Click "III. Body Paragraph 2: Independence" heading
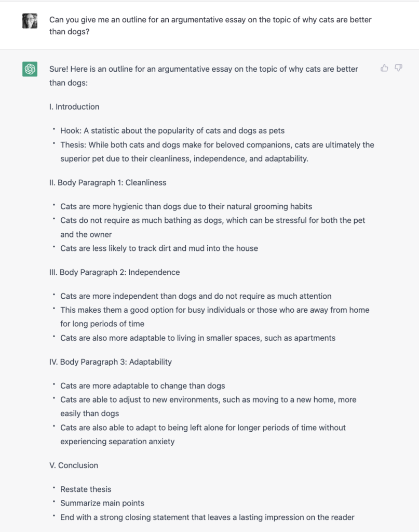Screen dimensions: 419x532 [x=114, y=272]
